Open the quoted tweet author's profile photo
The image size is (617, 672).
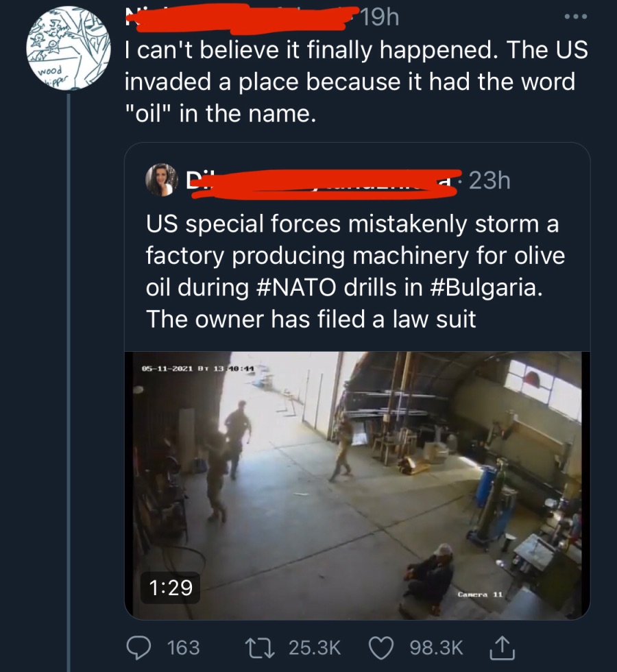[x=162, y=180]
